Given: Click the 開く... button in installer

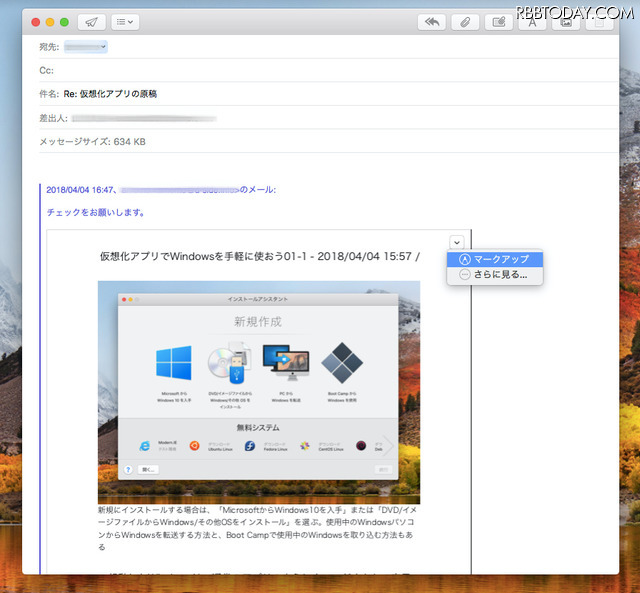Looking at the screenshot, I should pos(148,469).
